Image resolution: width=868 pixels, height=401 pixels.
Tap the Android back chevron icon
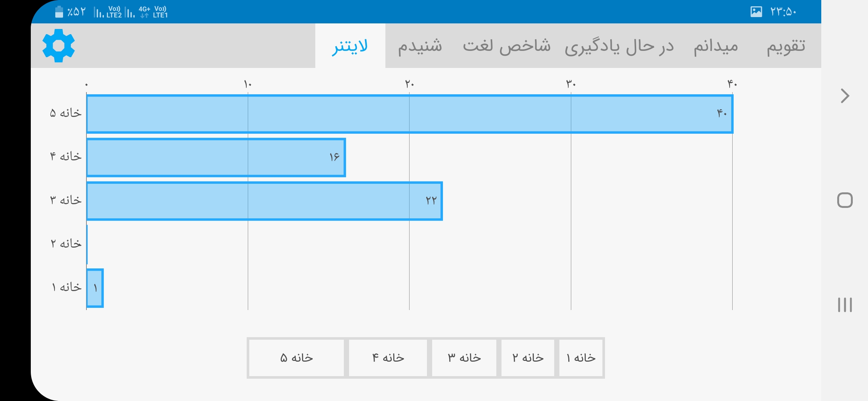pos(845,96)
